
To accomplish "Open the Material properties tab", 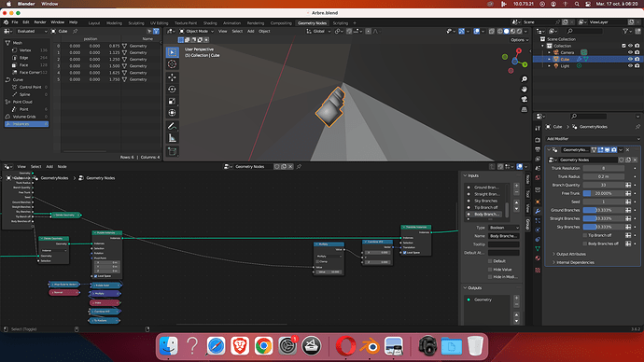I will (x=538, y=258).
